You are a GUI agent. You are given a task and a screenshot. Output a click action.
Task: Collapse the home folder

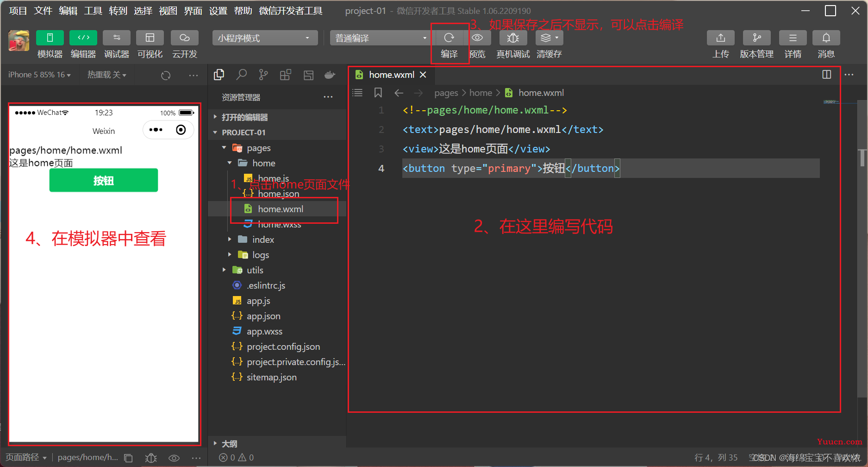tap(277, 163)
